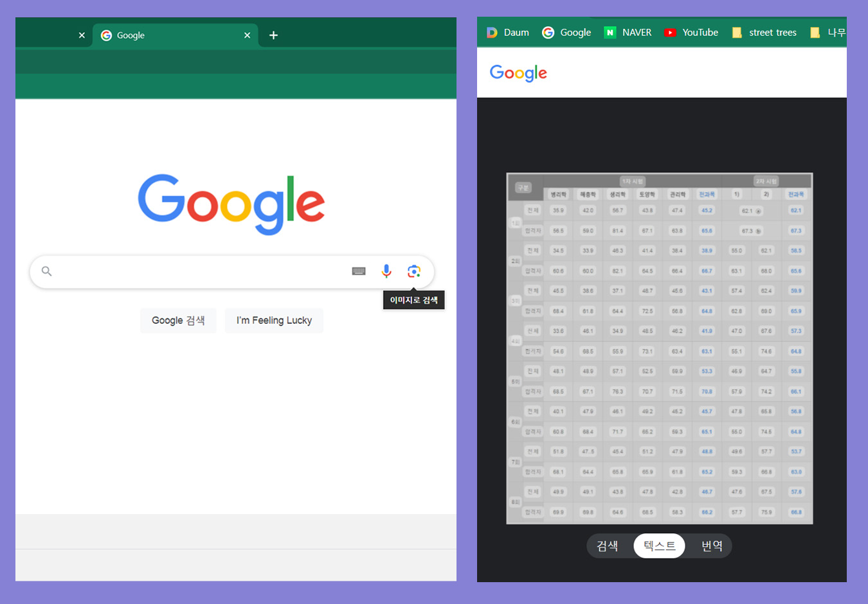Select the '병리학' column header text
The height and width of the screenshot is (604, 868).
click(558, 194)
